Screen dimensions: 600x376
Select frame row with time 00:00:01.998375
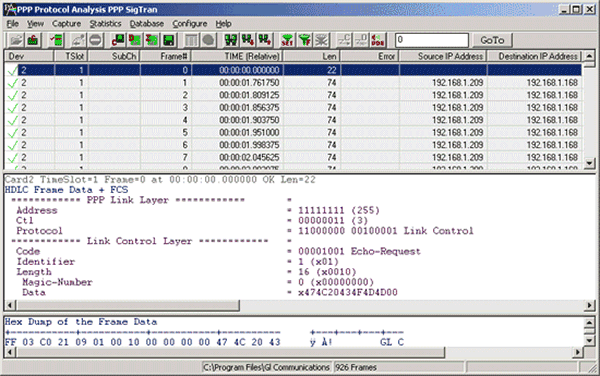tap(293, 145)
